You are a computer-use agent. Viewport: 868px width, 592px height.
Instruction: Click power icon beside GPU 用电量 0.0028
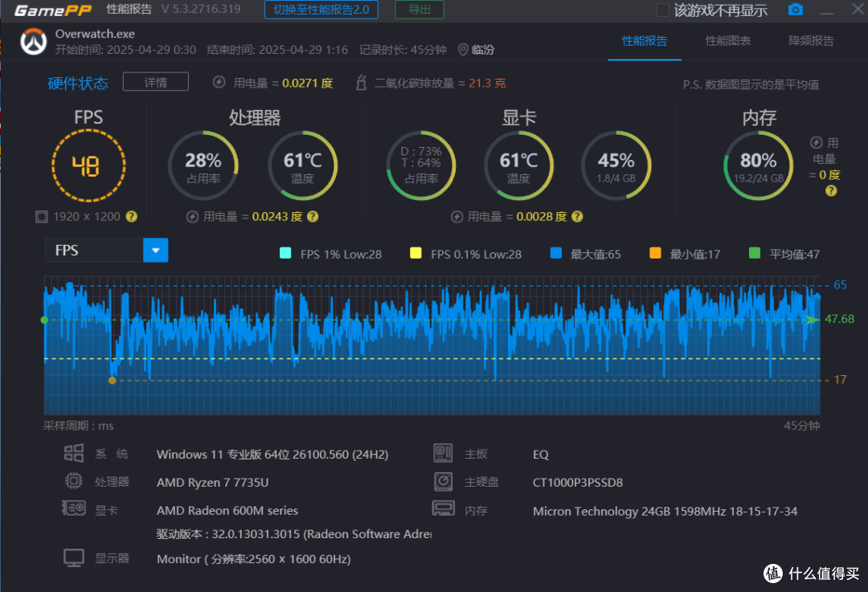click(x=457, y=216)
